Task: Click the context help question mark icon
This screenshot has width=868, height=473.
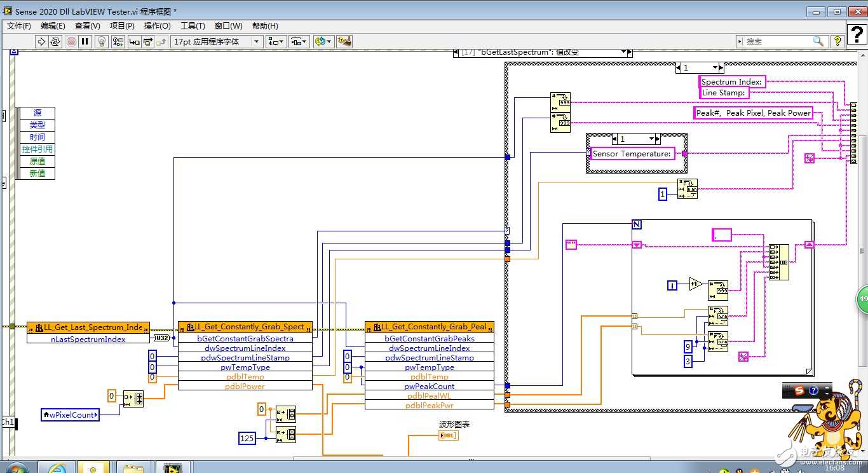Action: tap(837, 41)
